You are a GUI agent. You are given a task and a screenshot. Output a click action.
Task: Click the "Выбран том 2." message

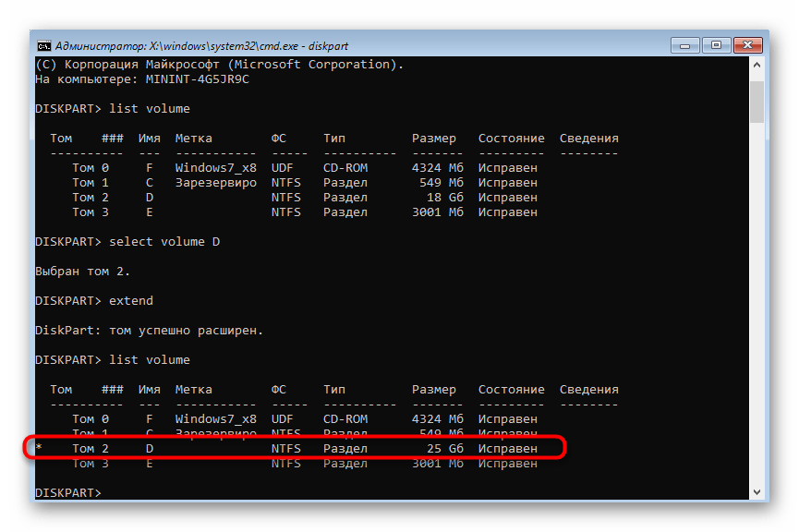(83, 272)
